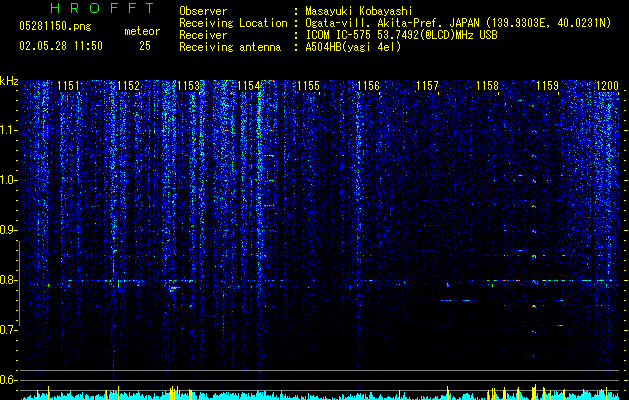
Task: Select the Ogata-vill. Akita-Pref. JAPAN location text
Action: click(x=458, y=24)
